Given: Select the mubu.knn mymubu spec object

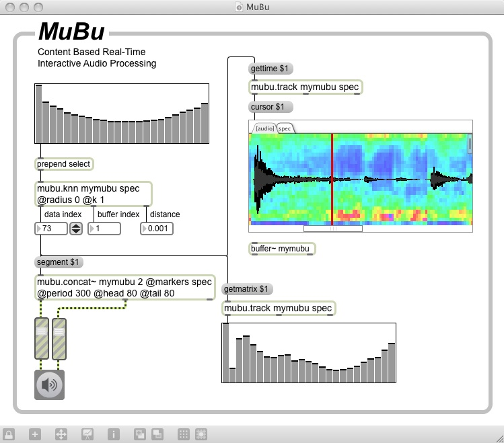Looking at the screenshot, I should click(94, 194).
